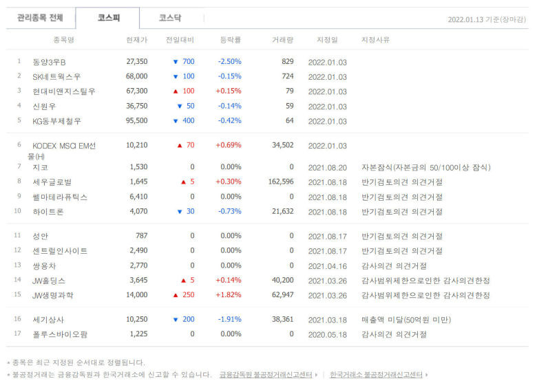Open stock JW생명과학

53,295
